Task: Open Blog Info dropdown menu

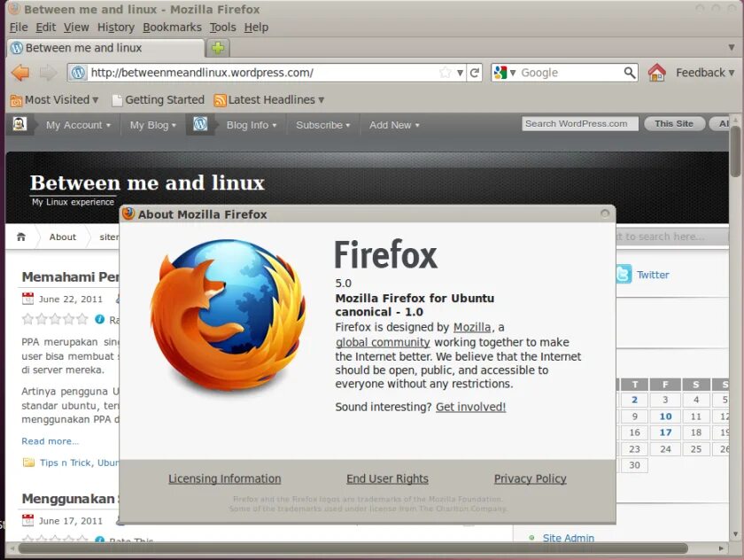Action: click(x=252, y=125)
